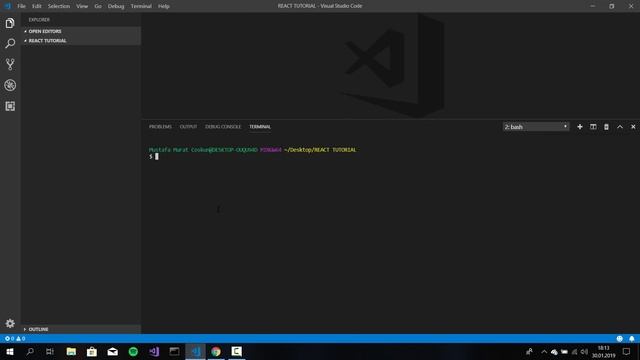Create a new terminal with plus icon
Viewport: 640px width, 360px height.
(x=580, y=127)
